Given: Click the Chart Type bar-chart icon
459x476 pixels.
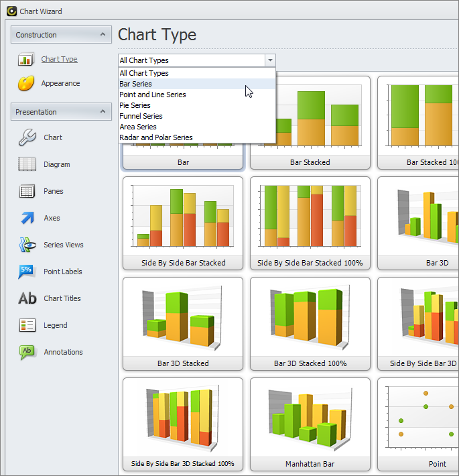Looking at the screenshot, I should 27,60.
